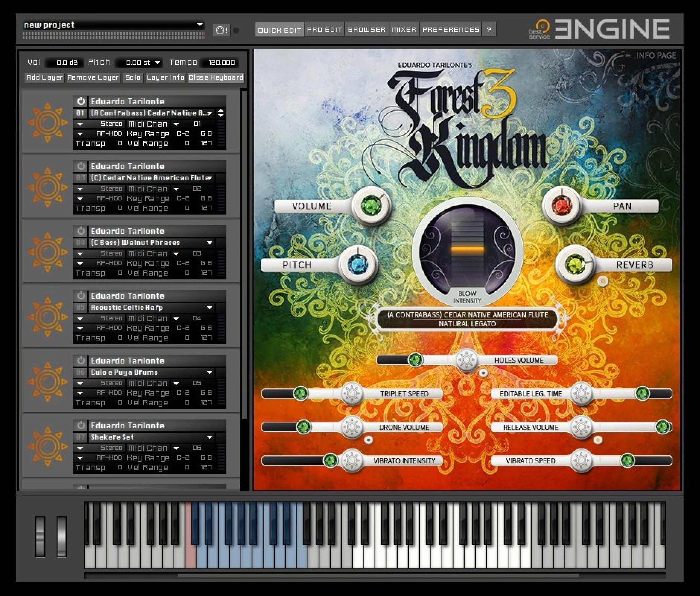Click the blue Pitch gem knob
Screen dimensions: 700x596
[x=358, y=264]
